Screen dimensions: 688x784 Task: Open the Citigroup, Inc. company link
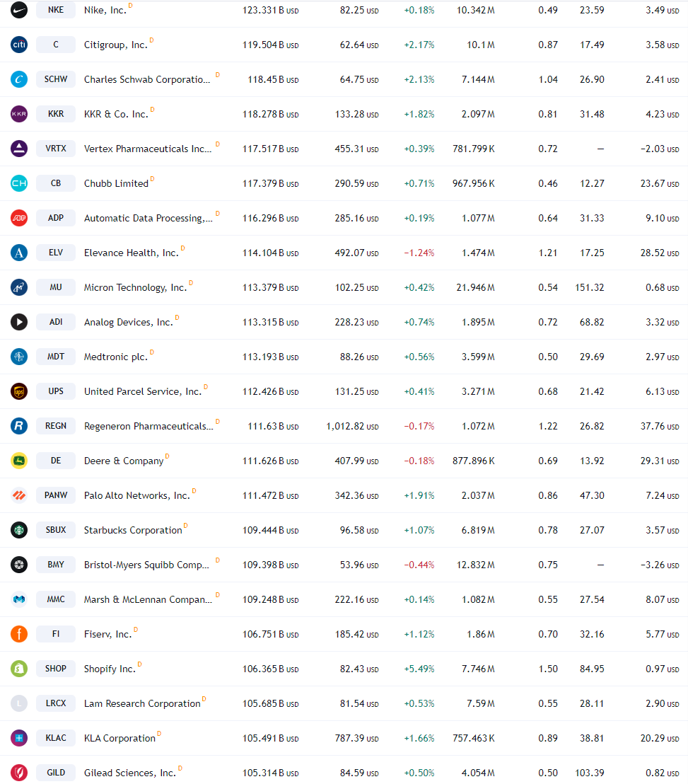click(x=116, y=45)
